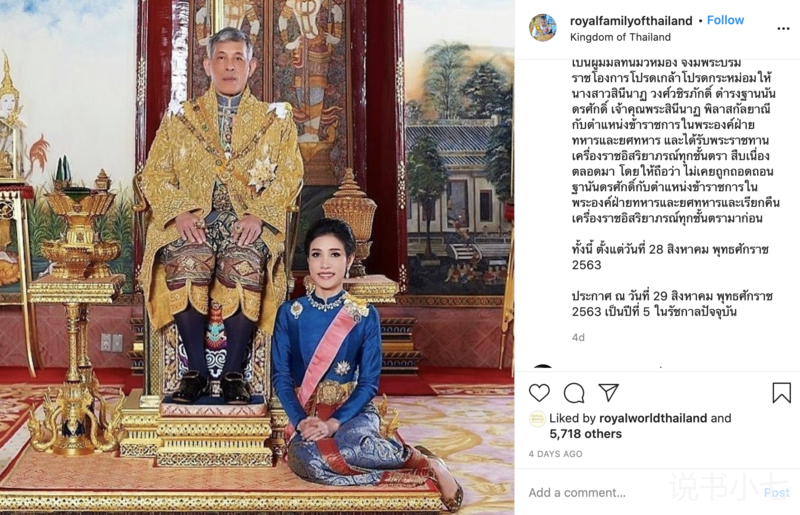Like the post with the heart icon

point(539,393)
